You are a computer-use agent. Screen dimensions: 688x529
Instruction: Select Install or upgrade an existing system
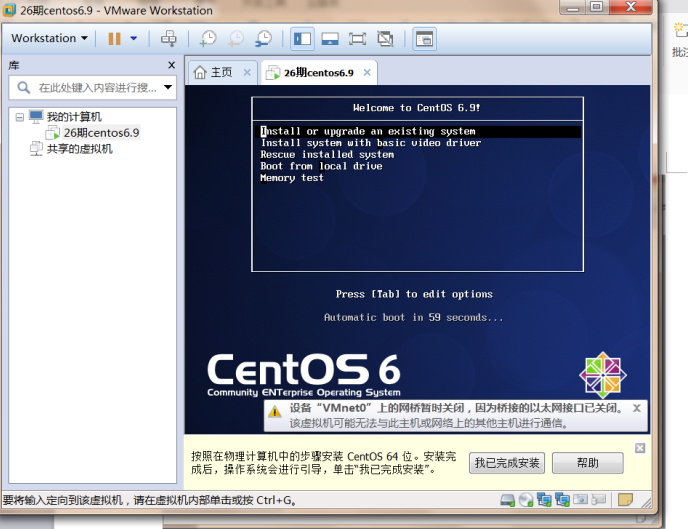pyautogui.click(x=418, y=132)
